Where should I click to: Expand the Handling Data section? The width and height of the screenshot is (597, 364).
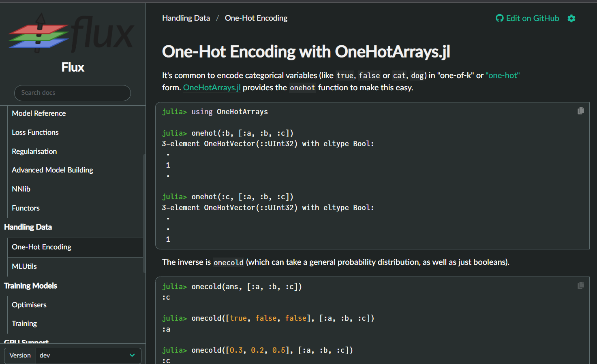(28, 227)
